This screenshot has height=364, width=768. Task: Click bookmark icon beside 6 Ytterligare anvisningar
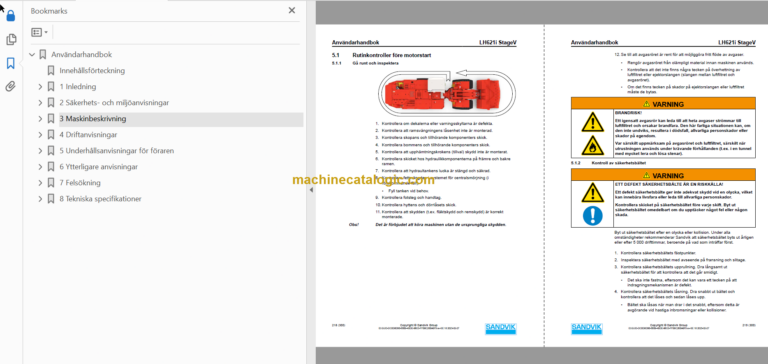click(51, 167)
